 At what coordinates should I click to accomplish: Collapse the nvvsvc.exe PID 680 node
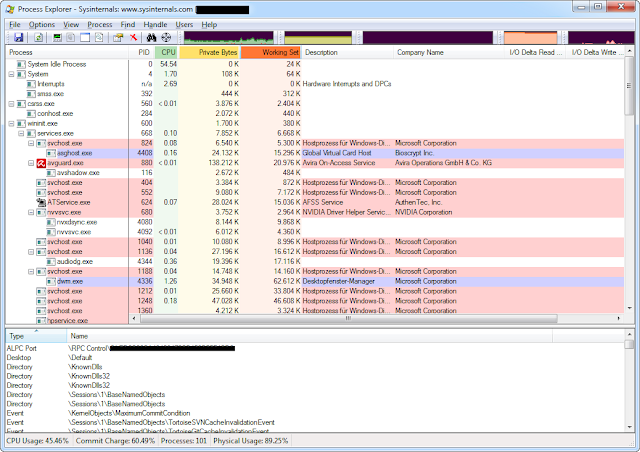pyautogui.click(x=31, y=213)
